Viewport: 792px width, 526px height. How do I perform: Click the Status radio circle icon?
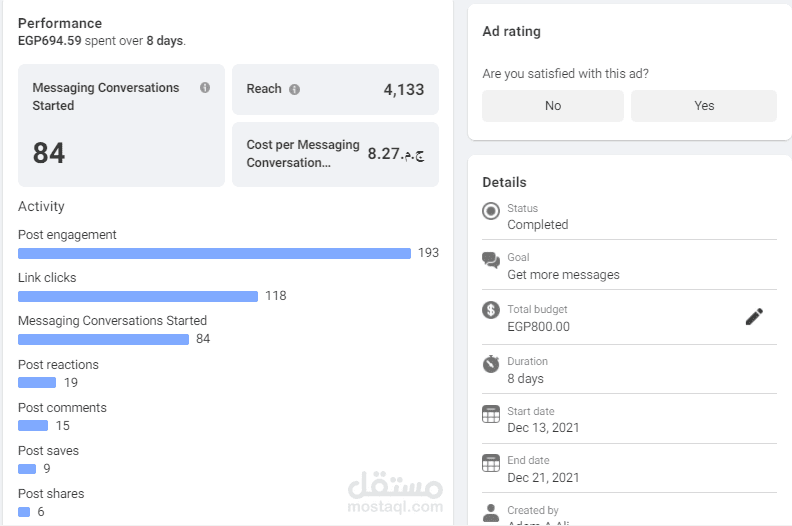(491, 211)
